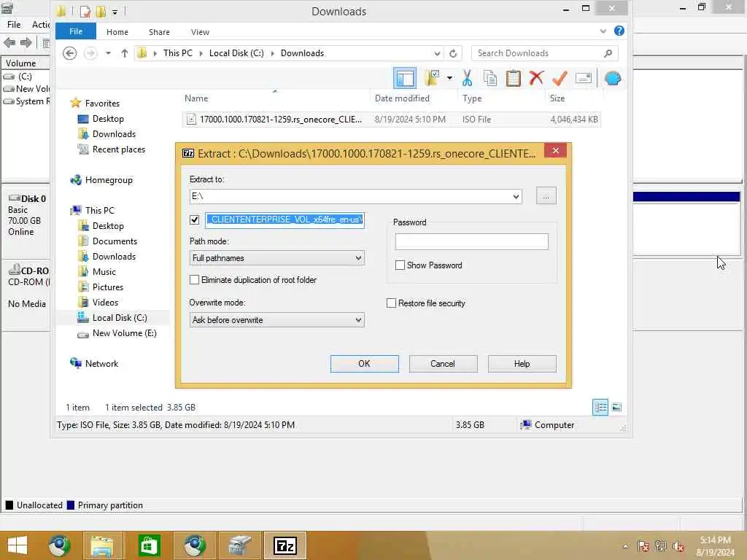The width and height of the screenshot is (747, 560).
Task: Click the Password input field
Action: [x=472, y=241]
